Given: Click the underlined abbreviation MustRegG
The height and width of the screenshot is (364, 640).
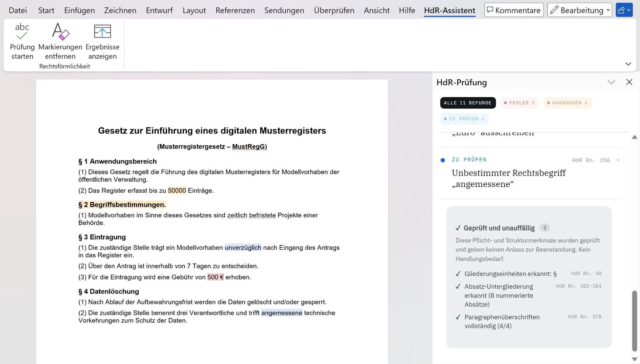Looking at the screenshot, I should point(248,147).
